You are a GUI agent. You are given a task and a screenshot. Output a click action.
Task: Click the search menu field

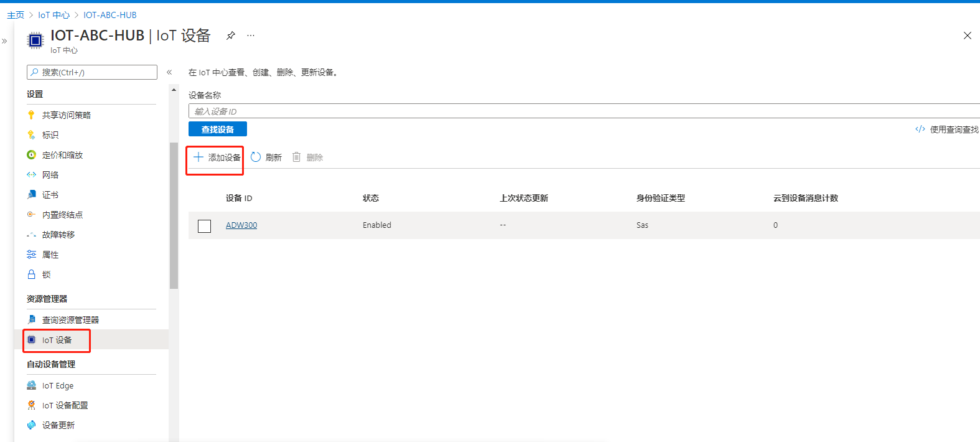click(92, 72)
